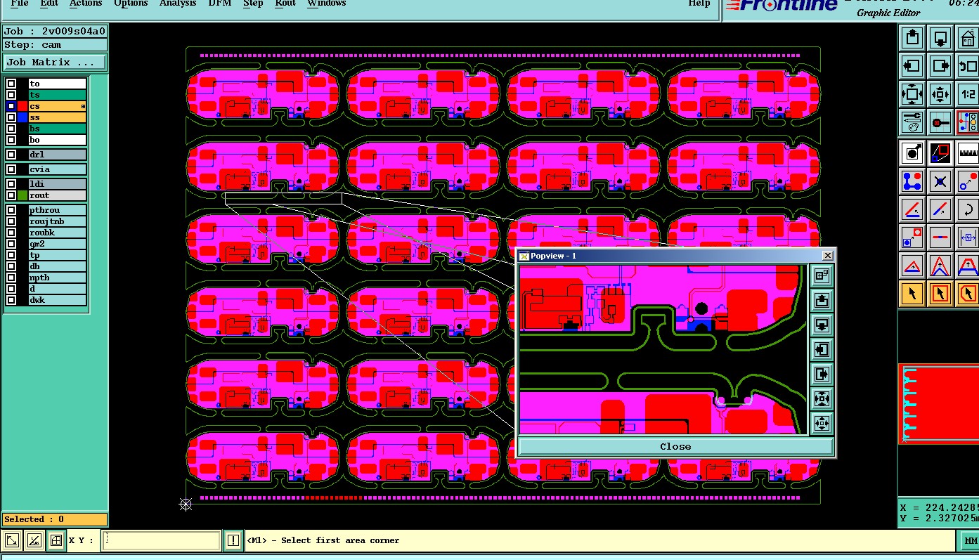
Task: Click the 1:2 zoom scale icon
Action: pyautogui.click(x=968, y=94)
